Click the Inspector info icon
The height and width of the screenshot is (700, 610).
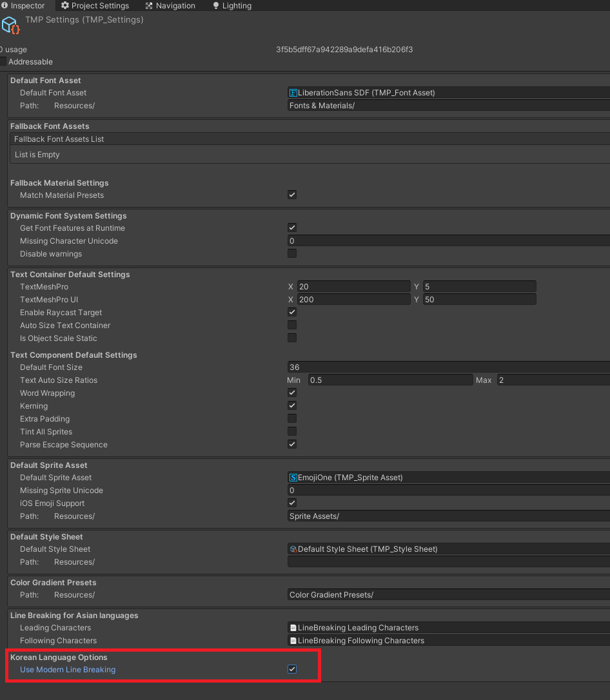tap(5, 5)
